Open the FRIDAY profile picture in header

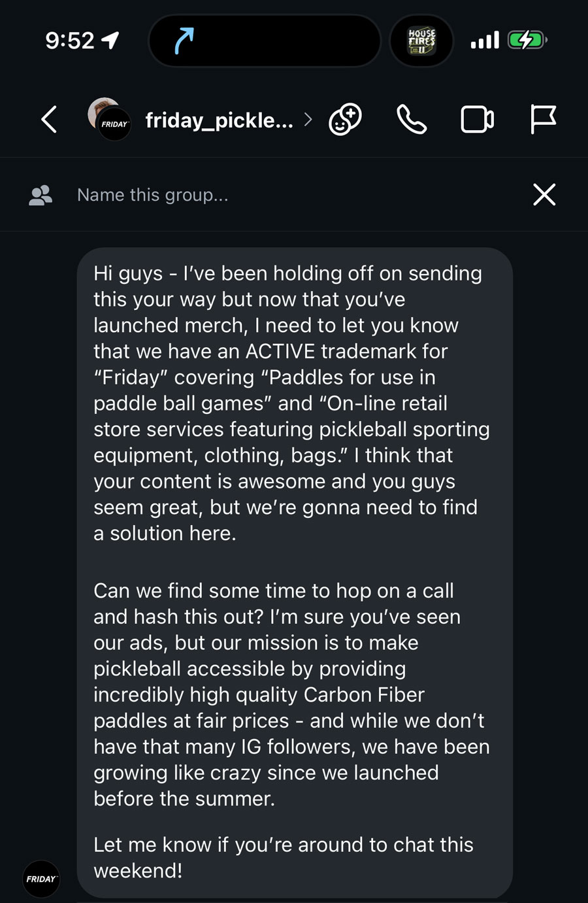(109, 118)
